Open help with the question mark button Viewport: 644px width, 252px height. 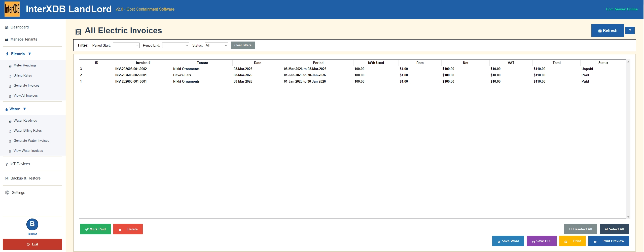[630, 30]
